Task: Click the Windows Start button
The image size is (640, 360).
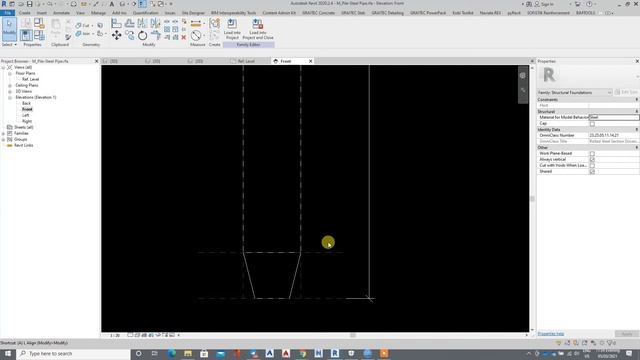Action: (x=8, y=353)
